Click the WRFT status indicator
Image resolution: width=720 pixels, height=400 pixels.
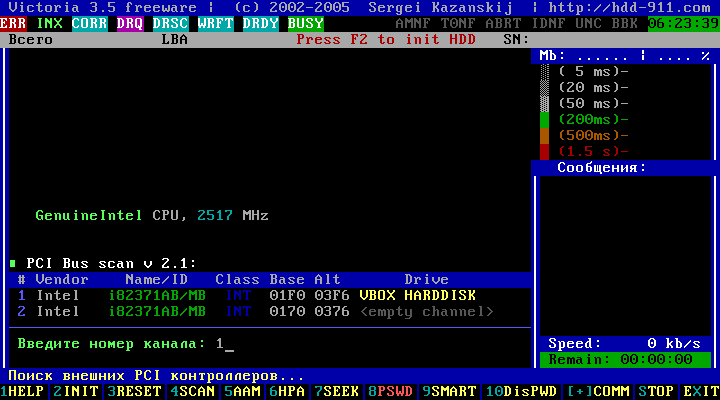click(x=216, y=23)
